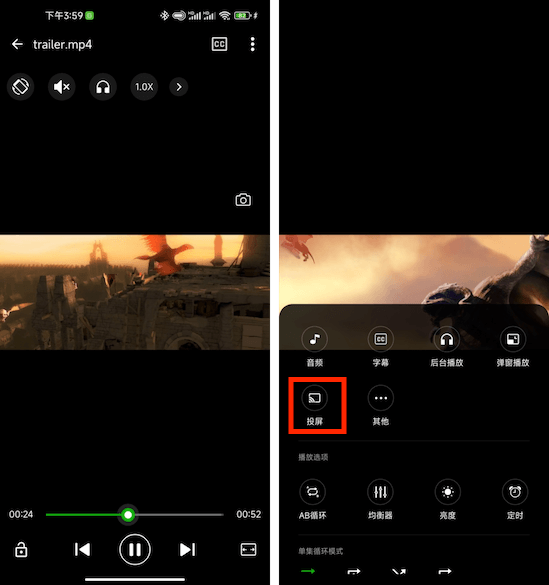Click the 下午3:59 clock in status bar

pyautogui.click(x=64, y=16)
